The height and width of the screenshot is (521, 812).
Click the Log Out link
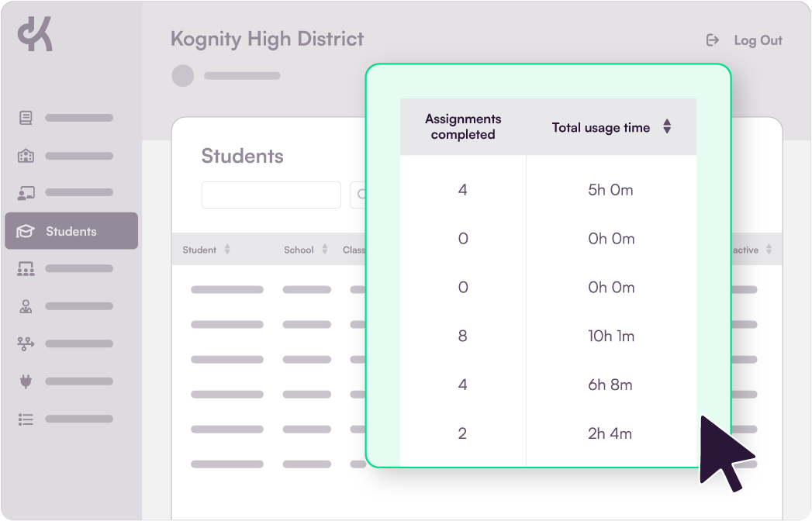point(745,40)
